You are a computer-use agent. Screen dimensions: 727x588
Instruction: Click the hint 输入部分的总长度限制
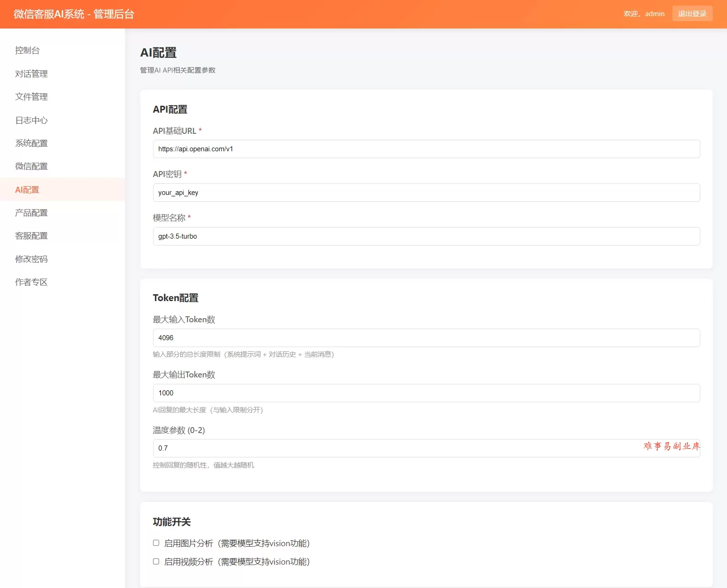point(244,354)
